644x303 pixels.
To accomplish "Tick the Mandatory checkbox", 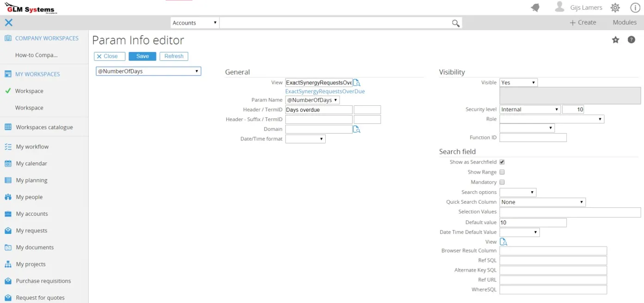I will point(502,182).
